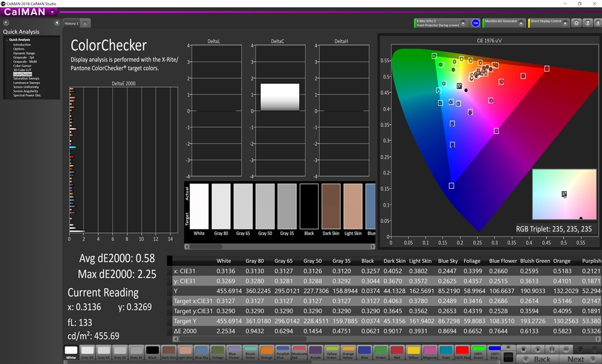This screenshot has height=364, width=602.
Task: Select the Black patch in bottom strip
Action: (x=152, y=352)
